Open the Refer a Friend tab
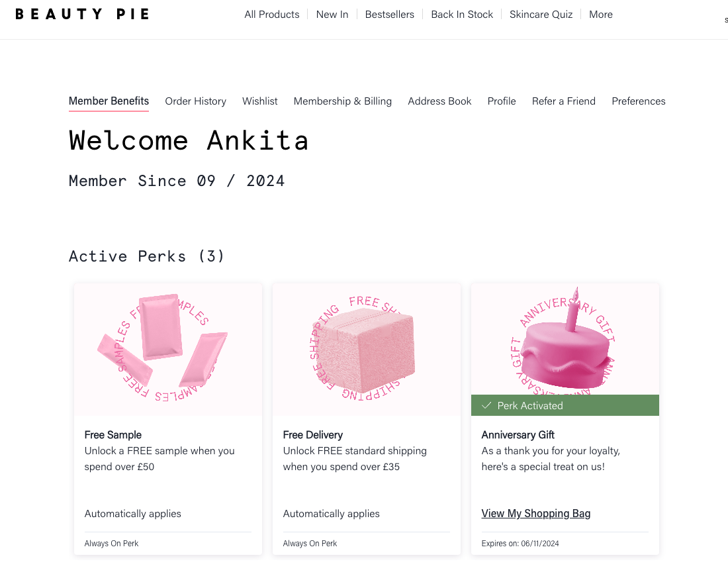The width and height of the screenshot is (728, 584). coord(564,101)
